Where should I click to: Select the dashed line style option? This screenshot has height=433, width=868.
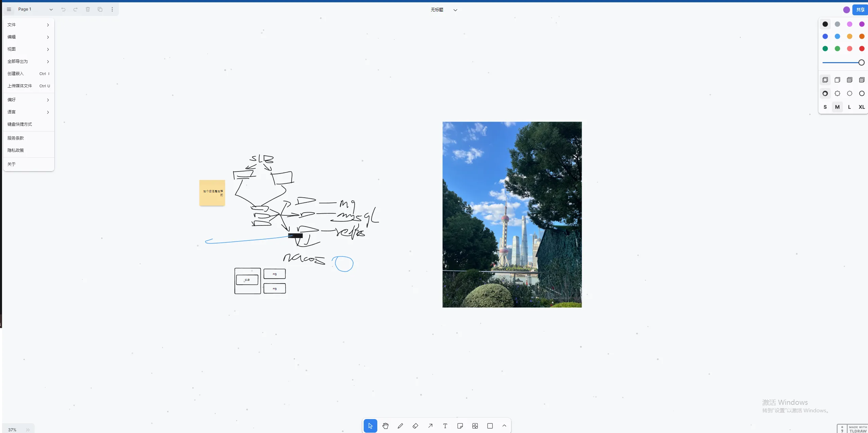coord(837,93)
